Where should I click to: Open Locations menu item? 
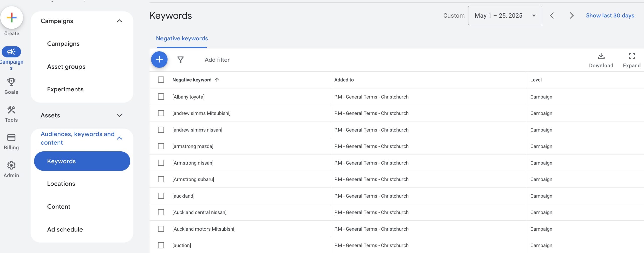pos(61,184)
